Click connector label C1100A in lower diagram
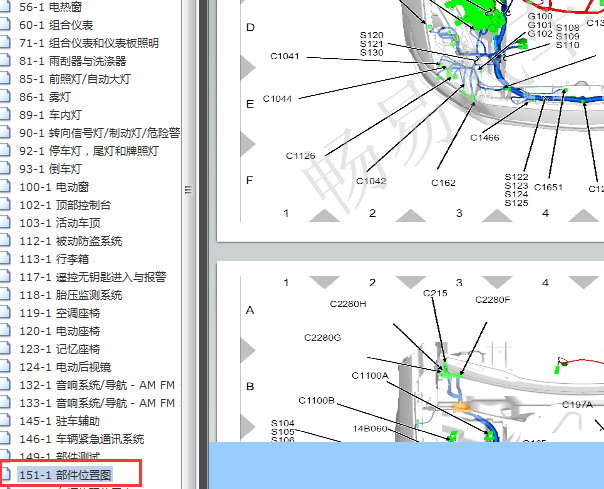Image resolution: width=604 pixels, height=489 pixels. 370,375
